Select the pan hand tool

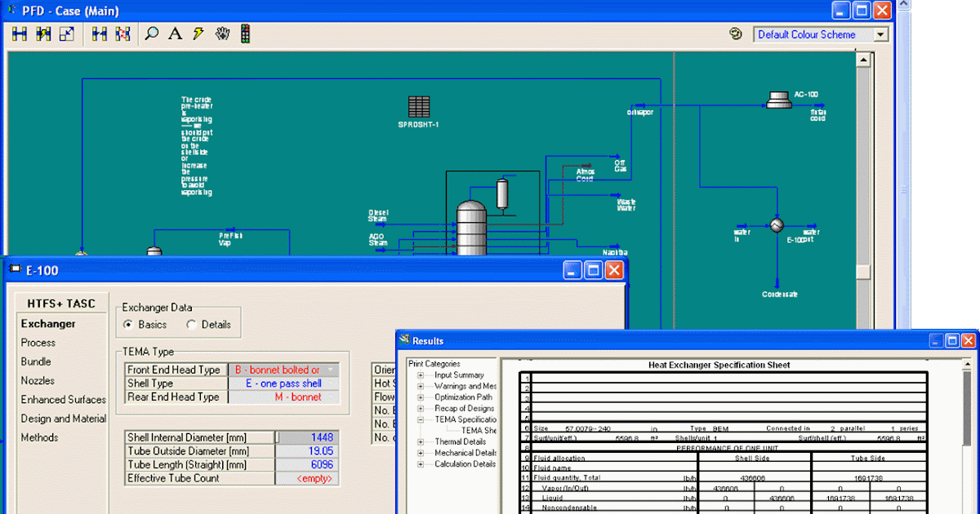point(222,34)
